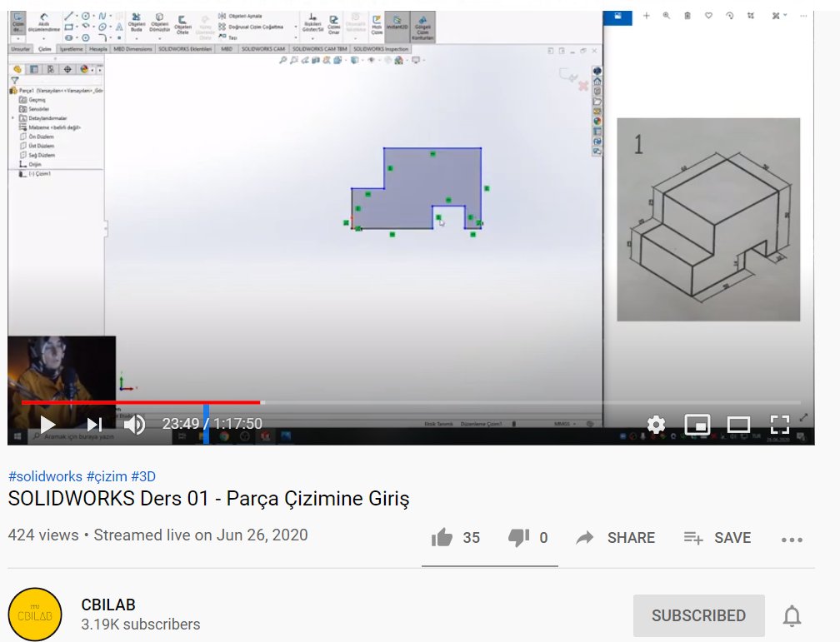840x642 pixels.
Task: Share this video
Action: coord(616,538)
